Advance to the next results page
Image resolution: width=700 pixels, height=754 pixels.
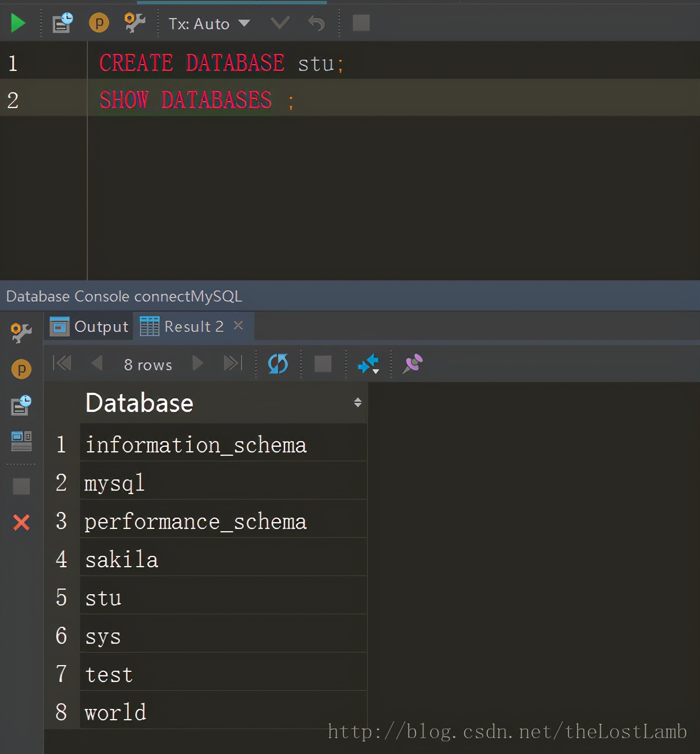198,363
